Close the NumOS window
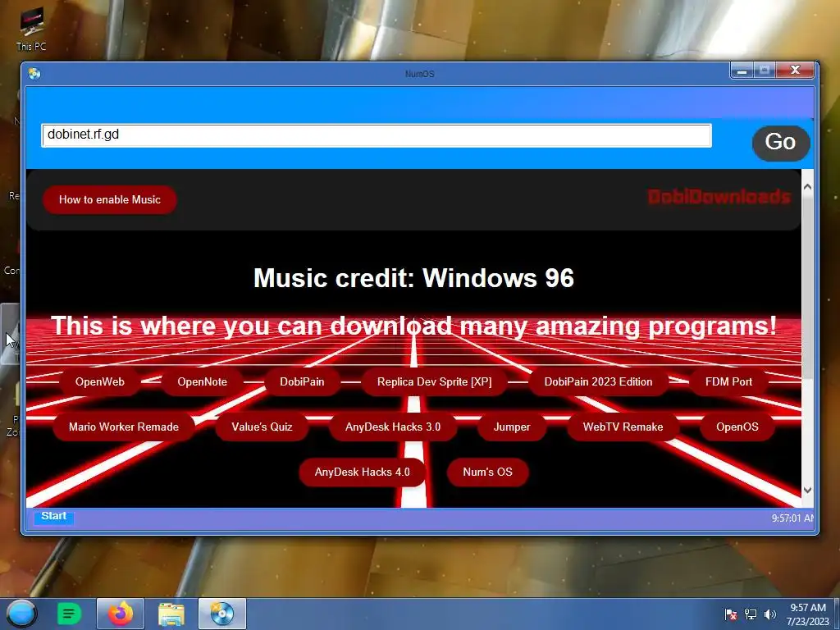Viewport: 840px width, 630px height. pos(796,71)
